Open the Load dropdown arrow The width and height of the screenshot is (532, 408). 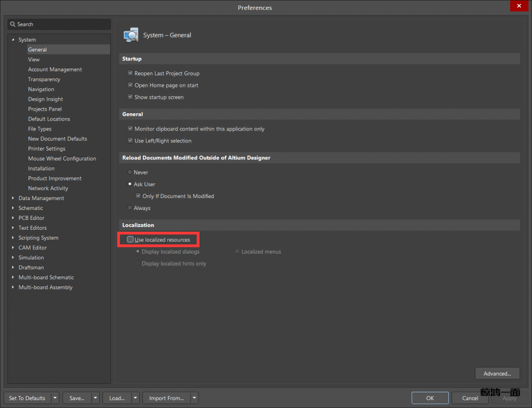tap(135, 398)
